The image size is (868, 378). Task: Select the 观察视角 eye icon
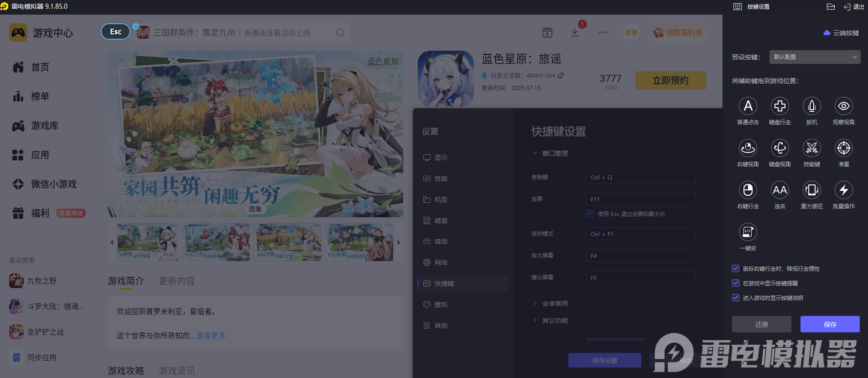tap(844, 106)
